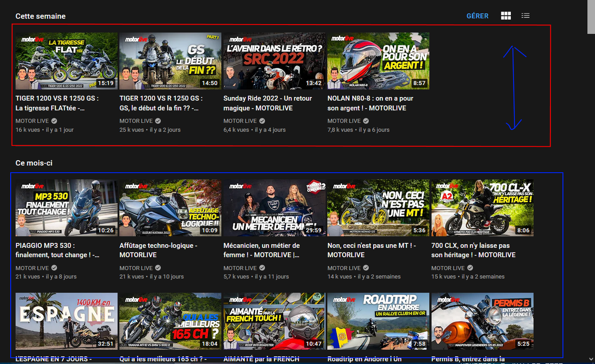Click 5,7 k vues il y a 11 jours text
This screenshot has height=364, width=595.
tap(256, 277)
